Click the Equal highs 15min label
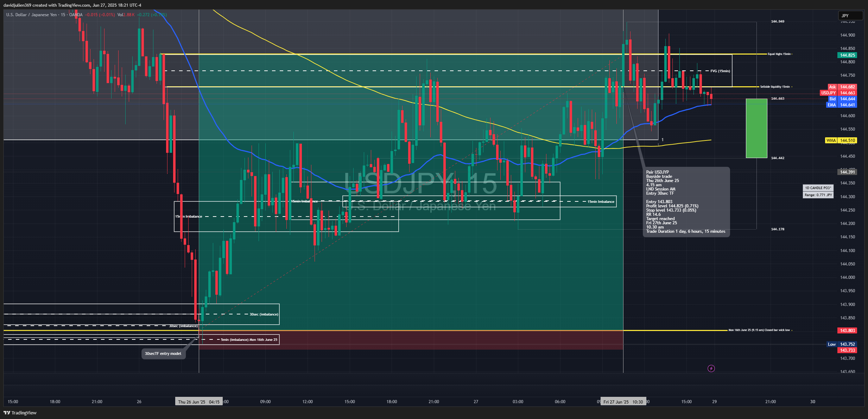Viewport: 868px width, 419px height. [x=779, y=54]
